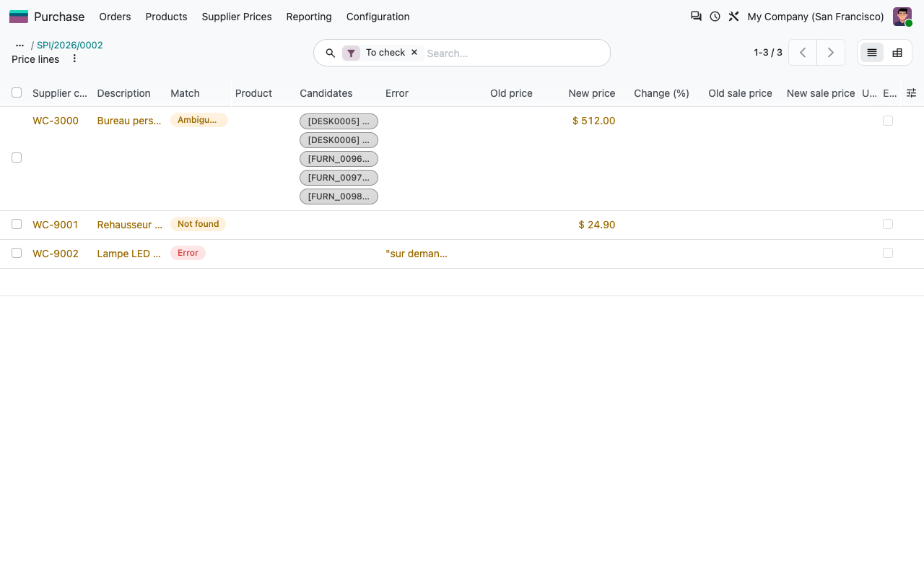Open the company switcher My Company
Screen dimensions: 924x578
(816, 17)
